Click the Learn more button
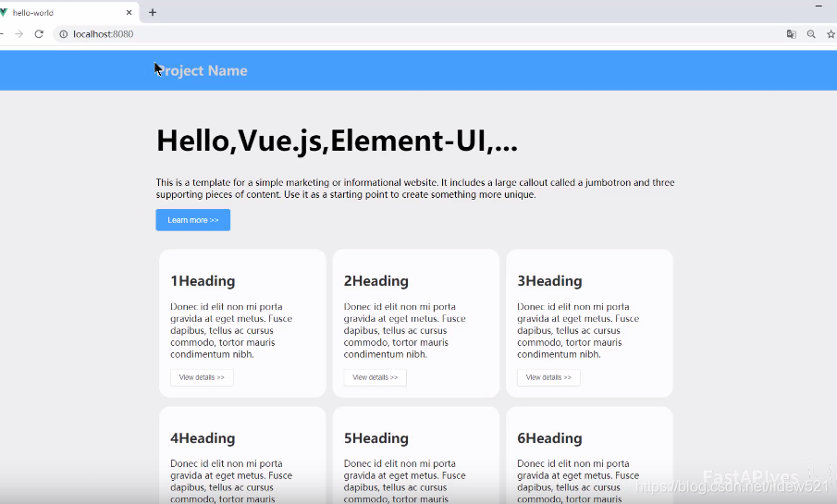This screenshot has width=837, height=504. tap(193, 220)
